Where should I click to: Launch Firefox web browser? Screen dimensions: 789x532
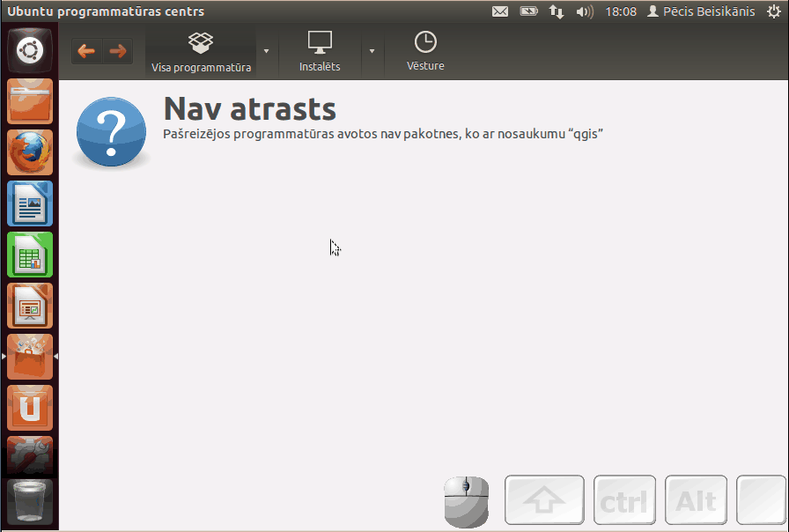pyautogui.click(x=30, y=152)
